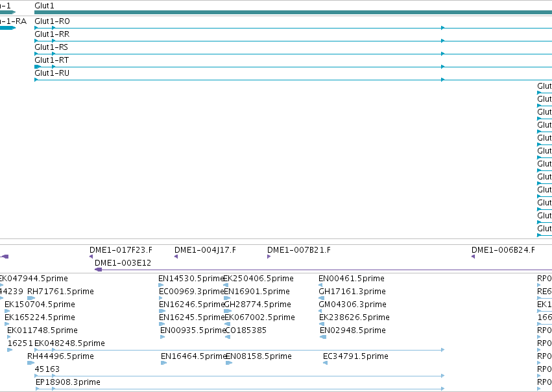Viewport: 552px width, 392px height.
Task: Open the EN16245.5prime label
Action: coord(191,318)
